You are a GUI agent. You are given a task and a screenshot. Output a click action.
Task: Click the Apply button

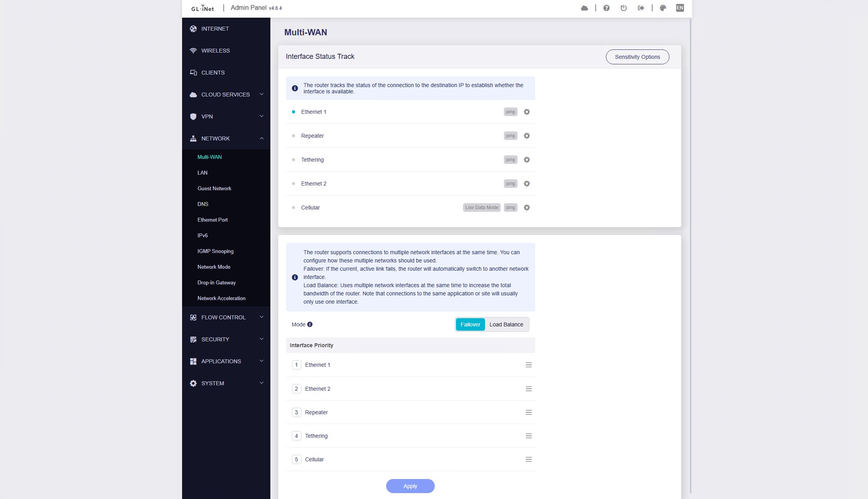pos(410,486)
